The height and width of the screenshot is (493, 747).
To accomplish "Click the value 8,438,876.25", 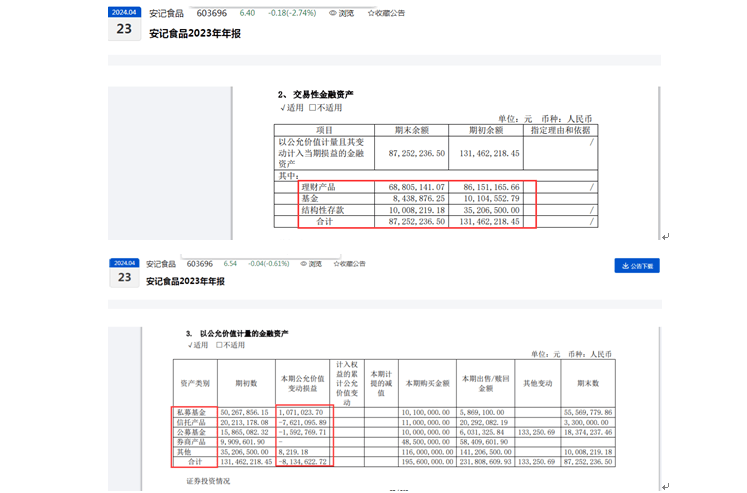I will point(419,199).
